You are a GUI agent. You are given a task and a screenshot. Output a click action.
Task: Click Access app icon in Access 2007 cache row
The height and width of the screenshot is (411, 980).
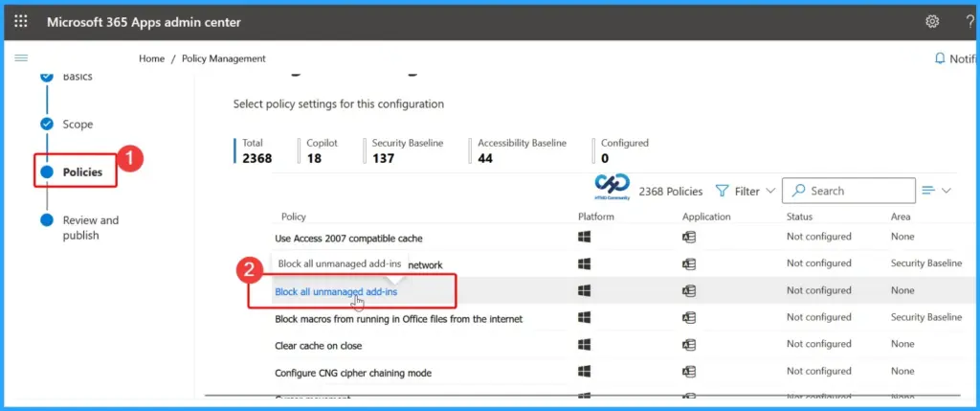tap(689, 238)
